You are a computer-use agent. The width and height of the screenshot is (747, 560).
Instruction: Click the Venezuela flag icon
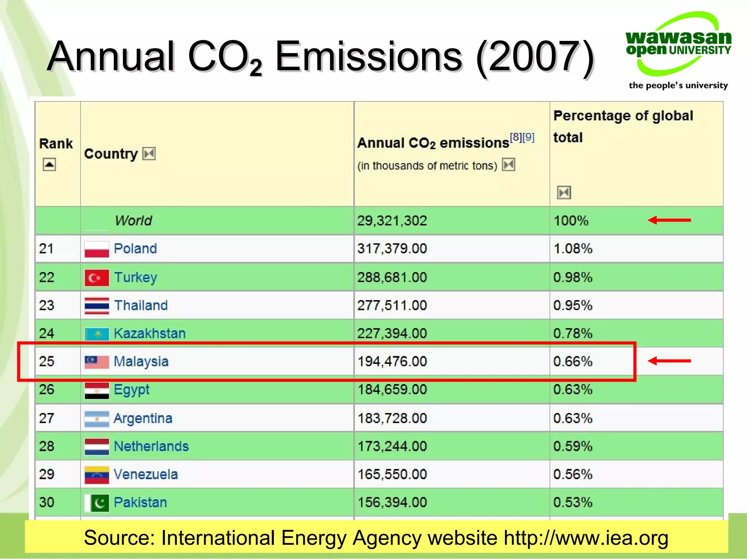tap(97, 475)
